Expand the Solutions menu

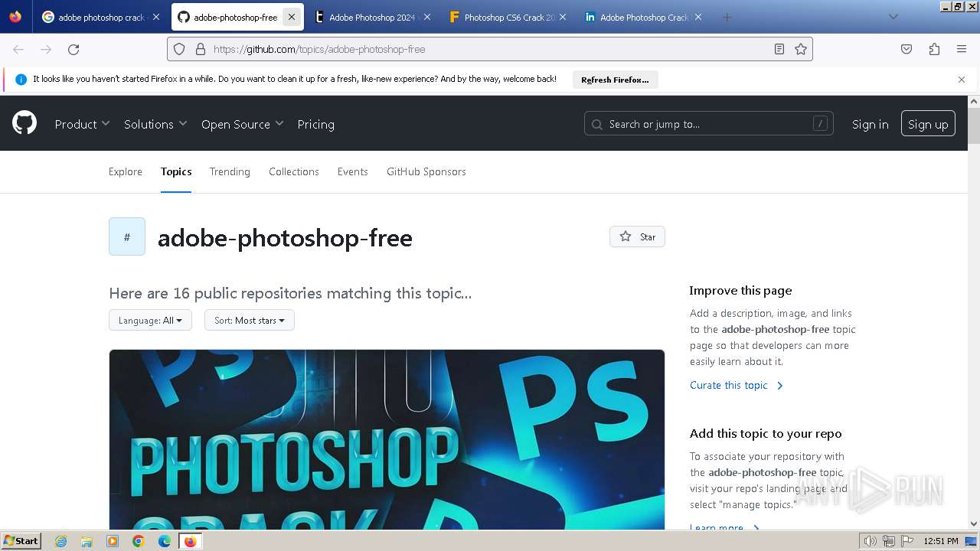tap(155, 124)
